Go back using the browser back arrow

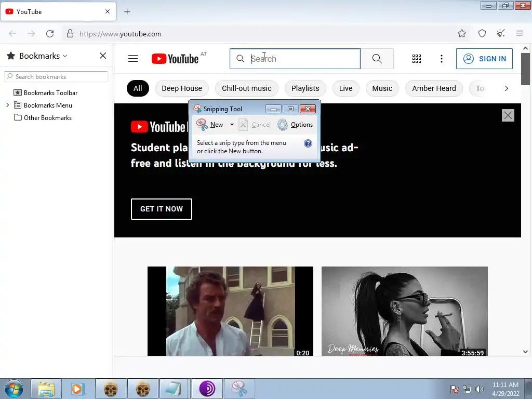(x=12, y=34)
